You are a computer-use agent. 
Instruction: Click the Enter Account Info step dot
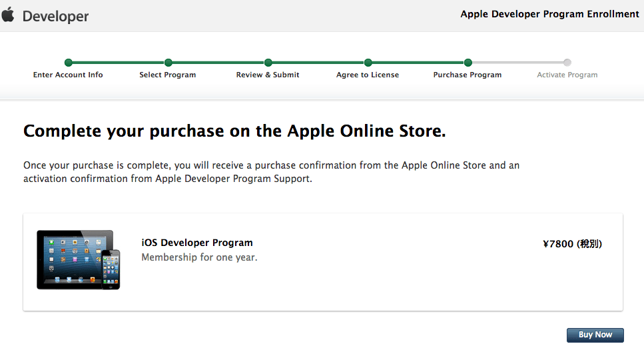68,63
